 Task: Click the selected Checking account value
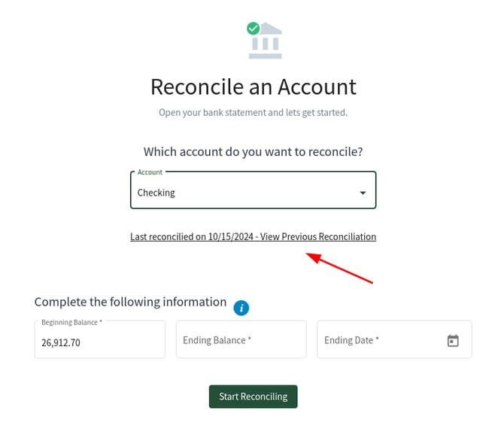(x=156, y=193)
